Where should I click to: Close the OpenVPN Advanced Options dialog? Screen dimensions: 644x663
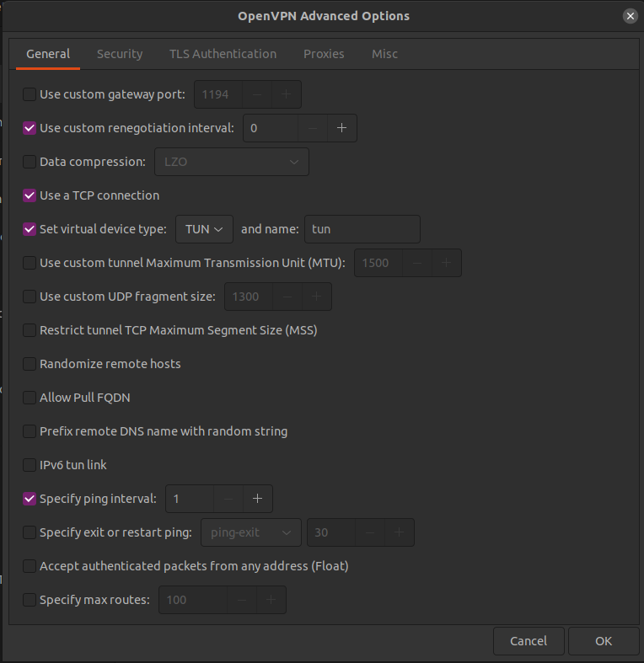tap(630, 16)
